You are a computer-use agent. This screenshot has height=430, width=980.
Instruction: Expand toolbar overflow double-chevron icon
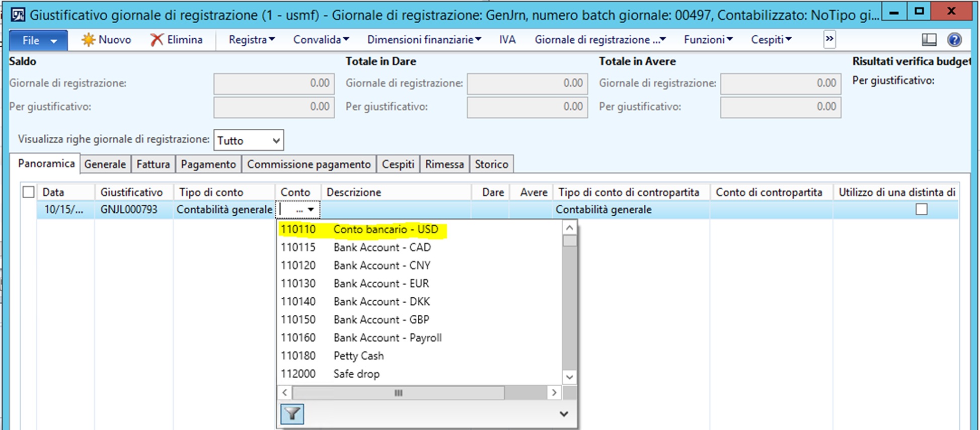(x=830, y=39)
